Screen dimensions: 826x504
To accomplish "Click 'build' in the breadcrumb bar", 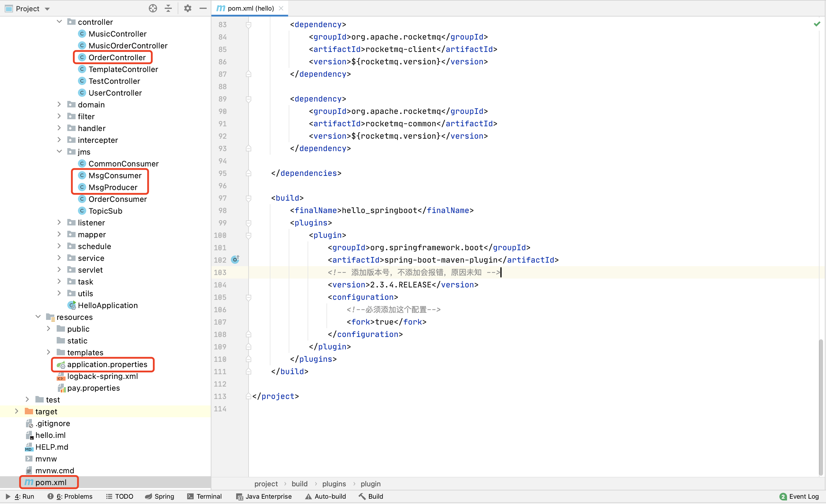I will point(299,484).
